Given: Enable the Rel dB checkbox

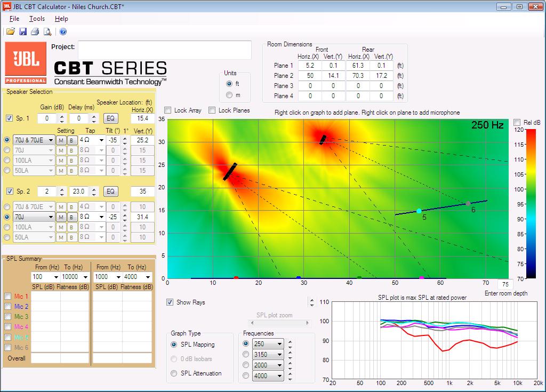Looking at the screenshot, I should coord(517,122).
